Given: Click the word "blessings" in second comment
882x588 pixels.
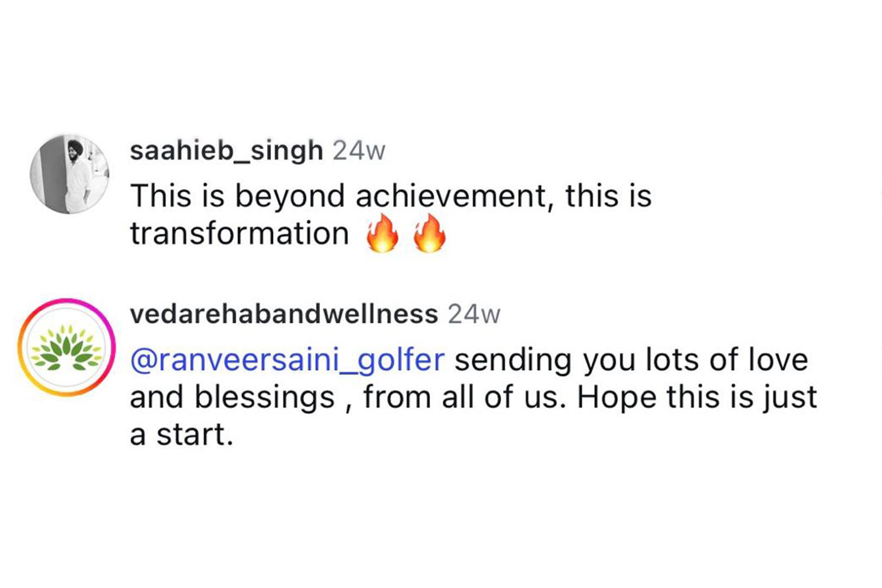Looking at the screenshot, I should (265, 398).
